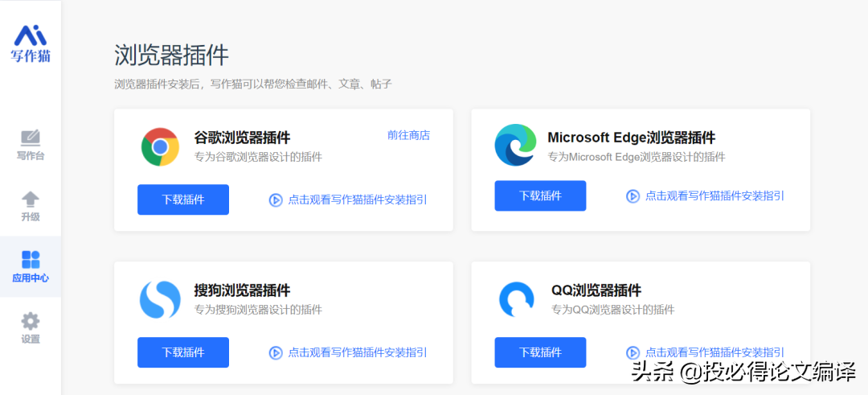The height and width of the screenshot is (395, 868).
Task: Click text 专为QQ浏览器设计的插件
Action: [612, 310]
